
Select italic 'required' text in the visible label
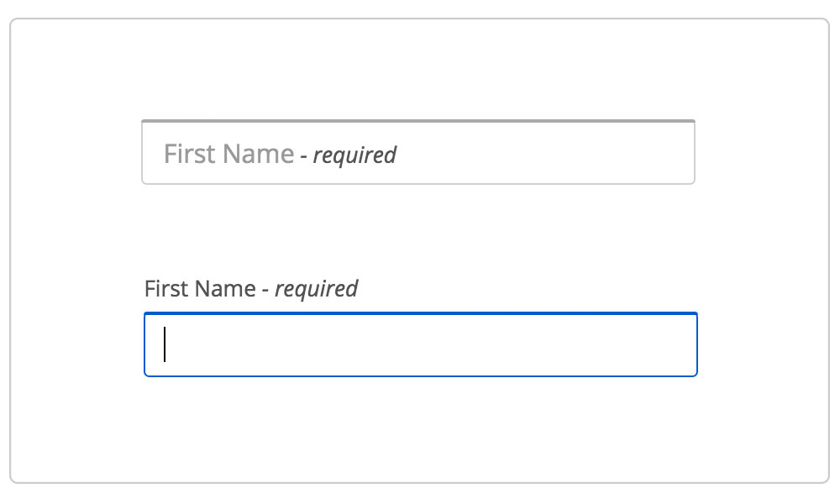coord(316,289)
